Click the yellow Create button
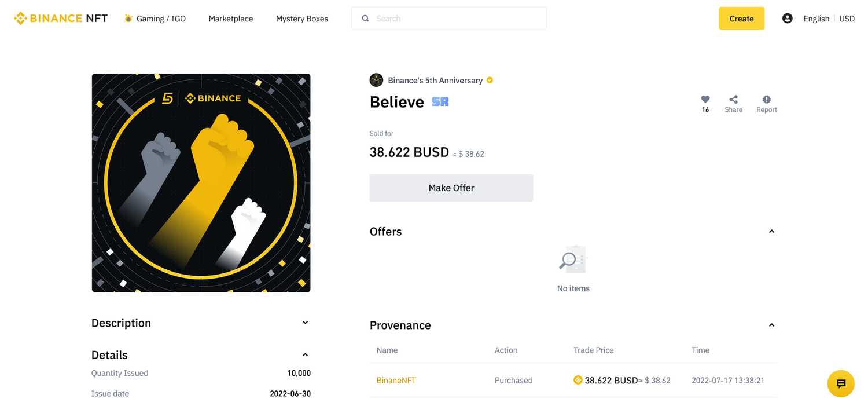The width and height of the screenshot is (868, 406). (x=741, y=19)
